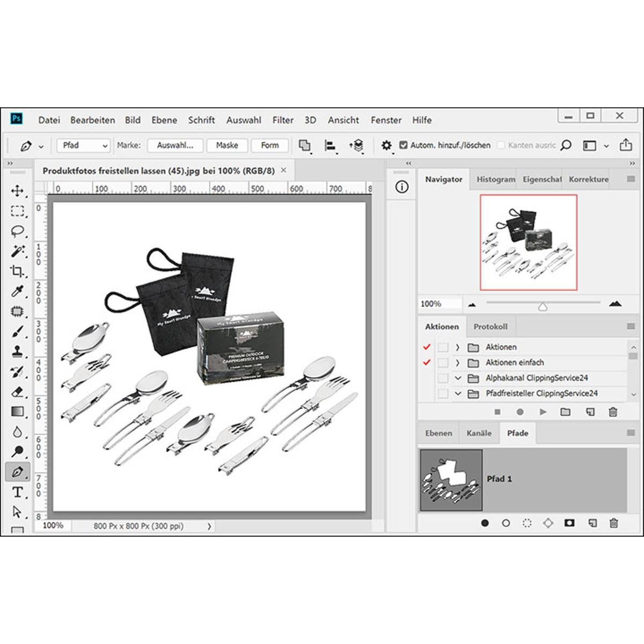The image size is (644, 644).
Task: Select the Gradient tool
Action: (17, 412)
